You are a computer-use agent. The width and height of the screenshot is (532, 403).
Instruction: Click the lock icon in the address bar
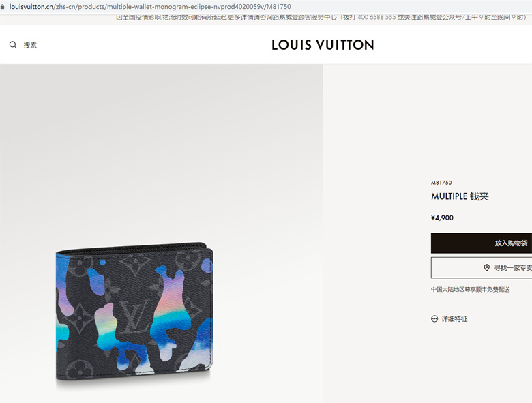pos(3,6)
